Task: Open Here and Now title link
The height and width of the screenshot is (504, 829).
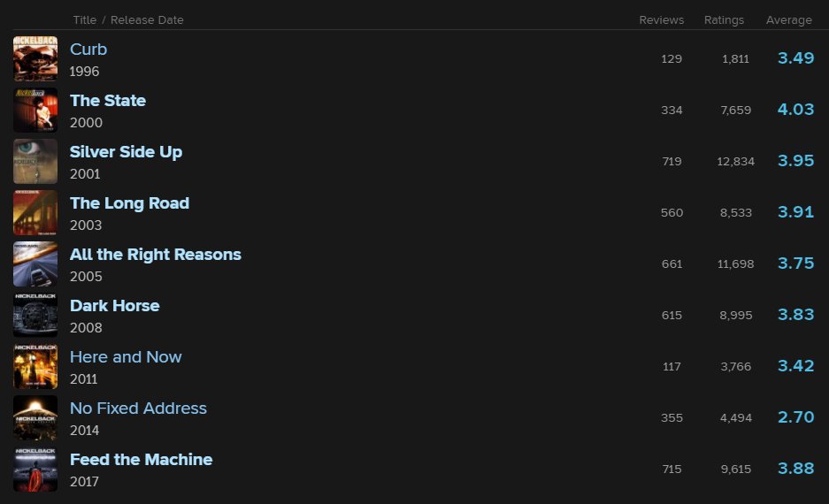Action: point(126,357)
